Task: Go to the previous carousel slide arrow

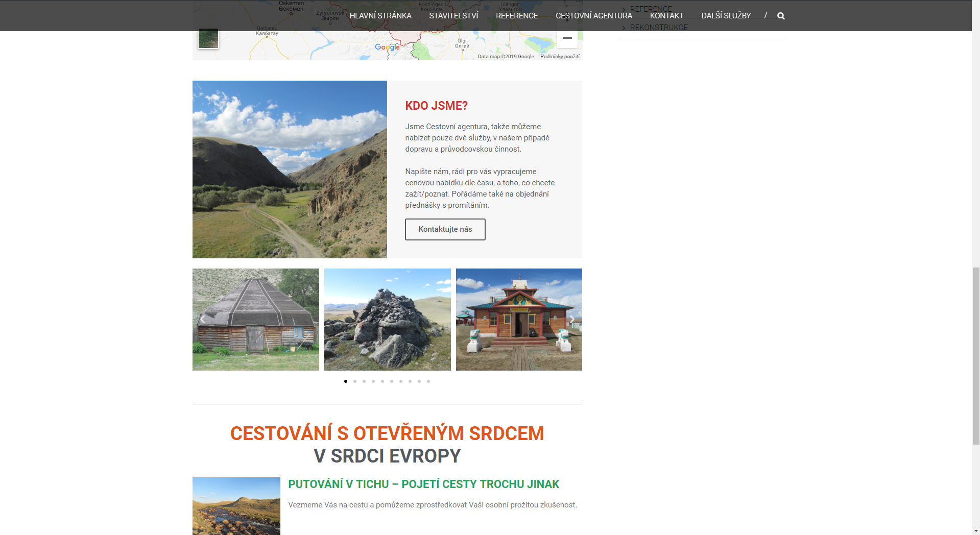Action: pyautogui.click(x=203, y=320)
